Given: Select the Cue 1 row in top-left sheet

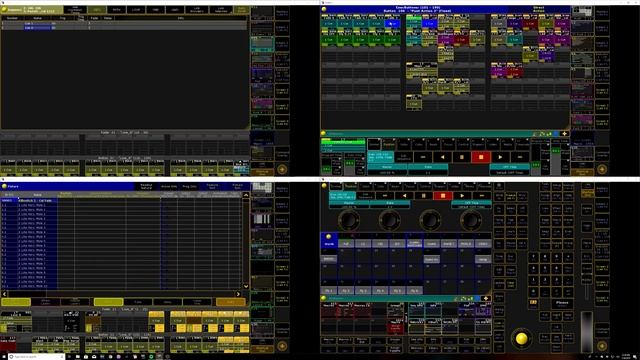Looking at the screenshot, I should (x=124, y=24).
